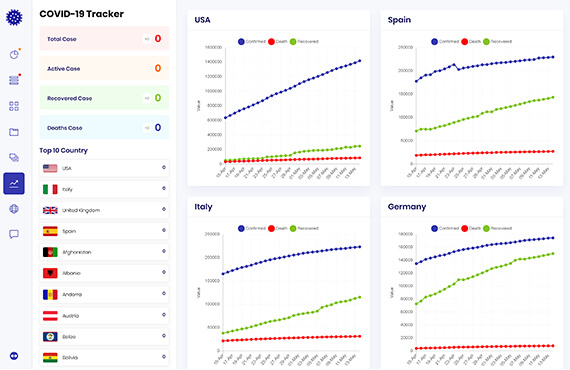The image size is (570, 370).
Task: Click the Albania flag icon
Action: pos(50,273)
